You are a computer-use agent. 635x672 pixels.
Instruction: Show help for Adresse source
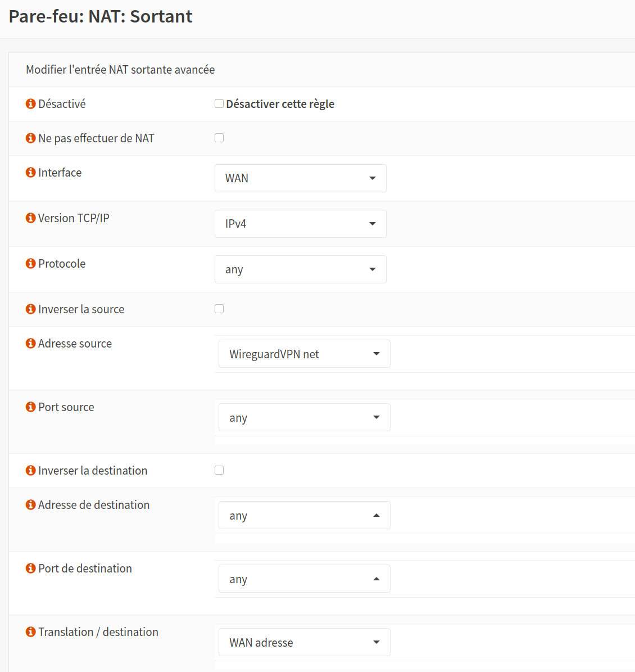tap(31, 344)
